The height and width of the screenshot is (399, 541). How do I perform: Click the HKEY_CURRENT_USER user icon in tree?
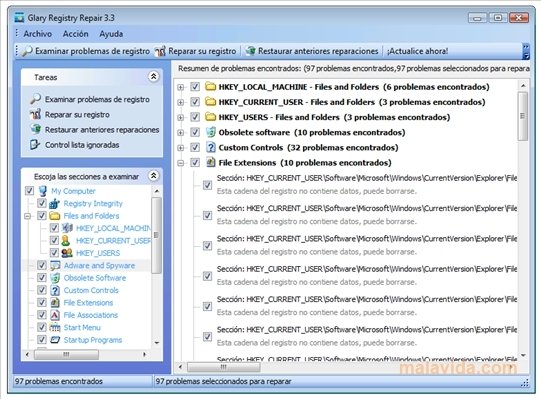66,240
